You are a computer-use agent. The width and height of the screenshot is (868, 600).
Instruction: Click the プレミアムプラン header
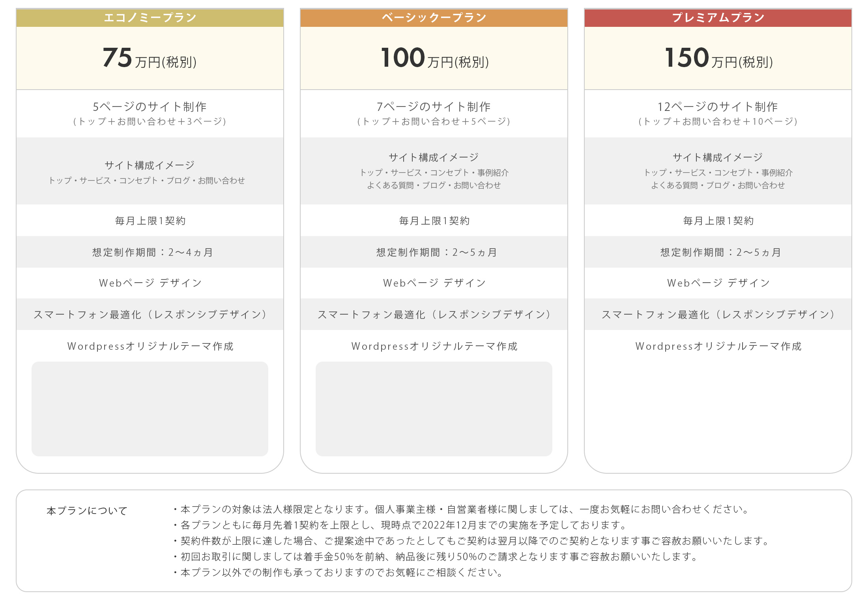click(x=718, y=18)
